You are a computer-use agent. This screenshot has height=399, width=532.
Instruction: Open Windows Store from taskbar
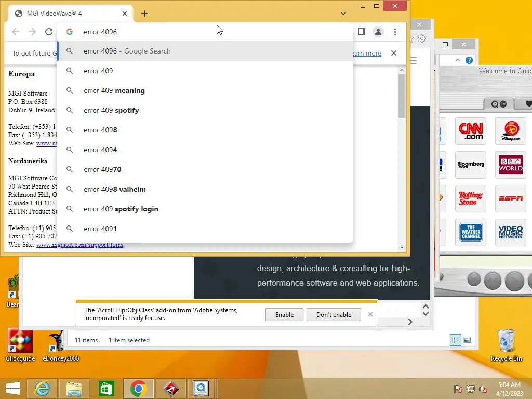click(x=106, y=389)
